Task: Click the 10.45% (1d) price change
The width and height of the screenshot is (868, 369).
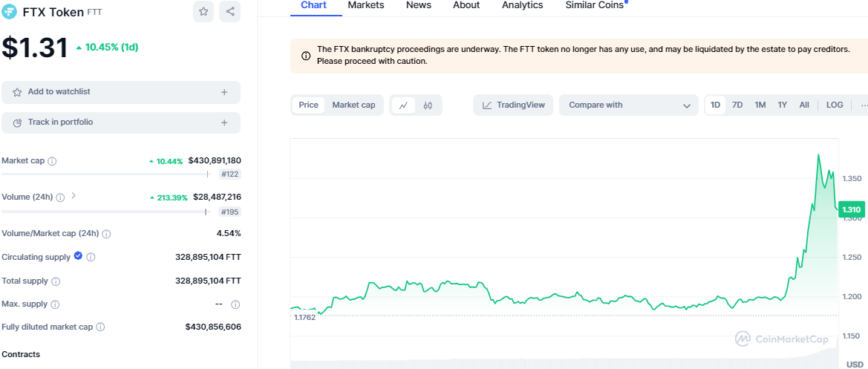Action: click(x=108, y=48)
